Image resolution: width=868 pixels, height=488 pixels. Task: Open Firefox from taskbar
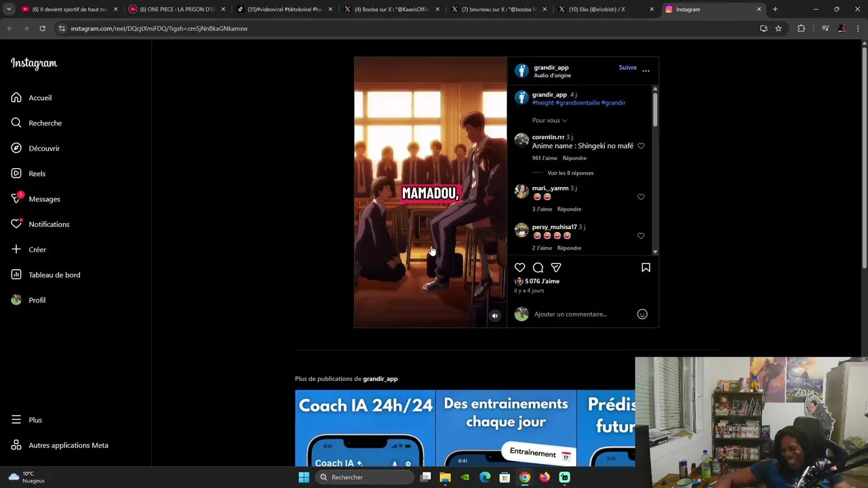[x=545, y=477]
